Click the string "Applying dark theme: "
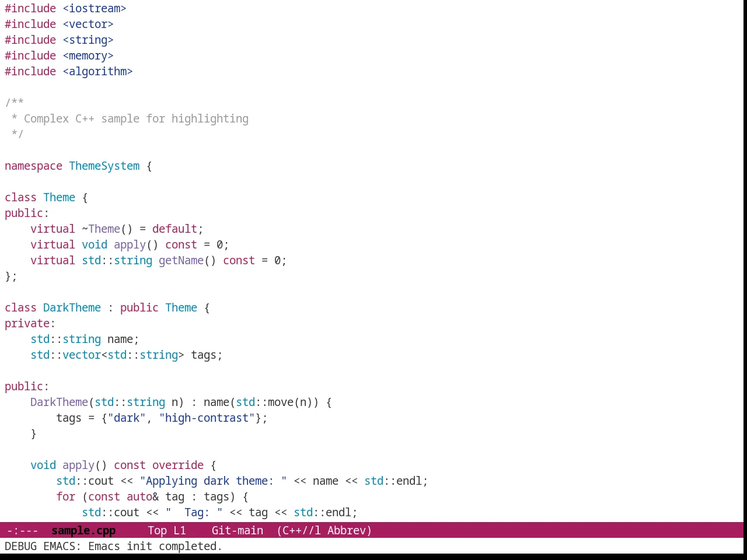The width and height of the screenshot is (747, 560). [213, 481]
